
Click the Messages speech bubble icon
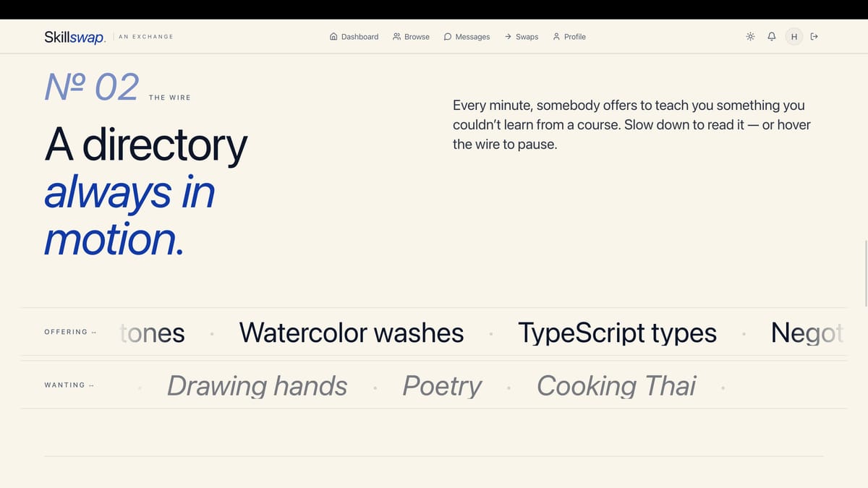[448, 37]
